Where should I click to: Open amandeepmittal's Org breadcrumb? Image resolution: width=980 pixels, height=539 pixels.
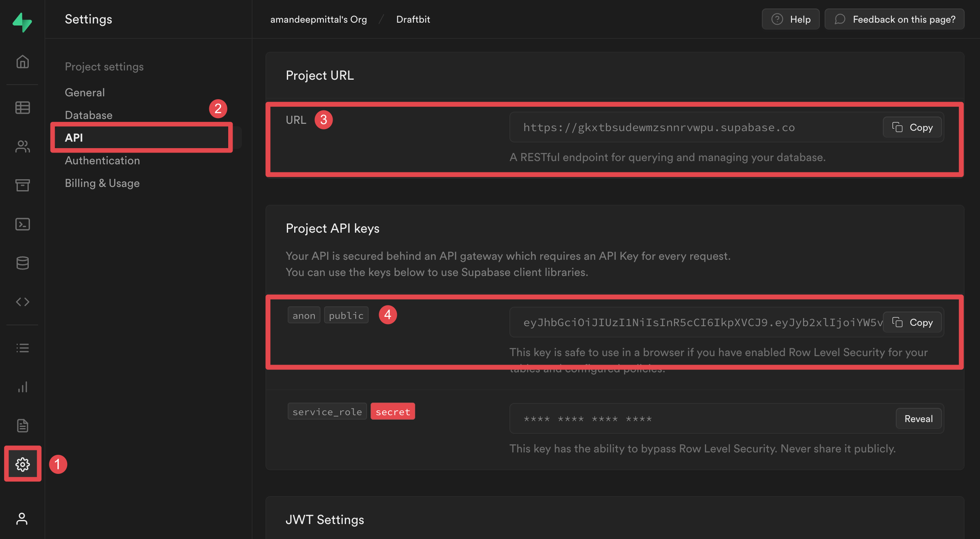(x=318, y=19)
